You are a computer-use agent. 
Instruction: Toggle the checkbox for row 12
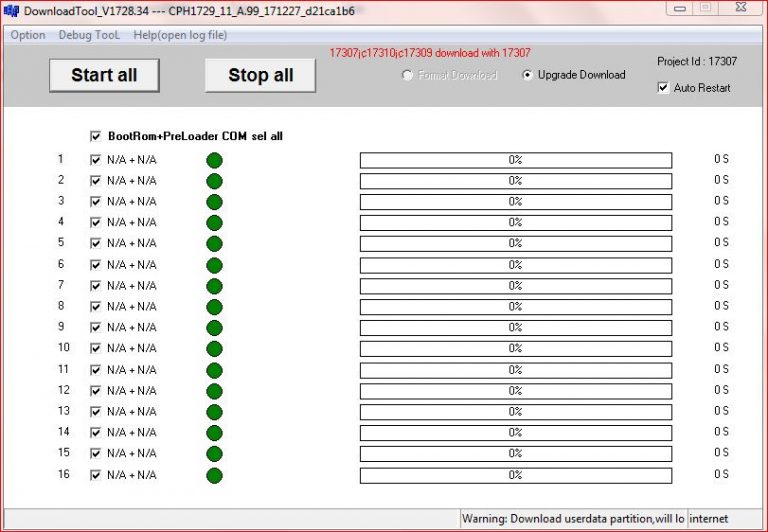96,390
